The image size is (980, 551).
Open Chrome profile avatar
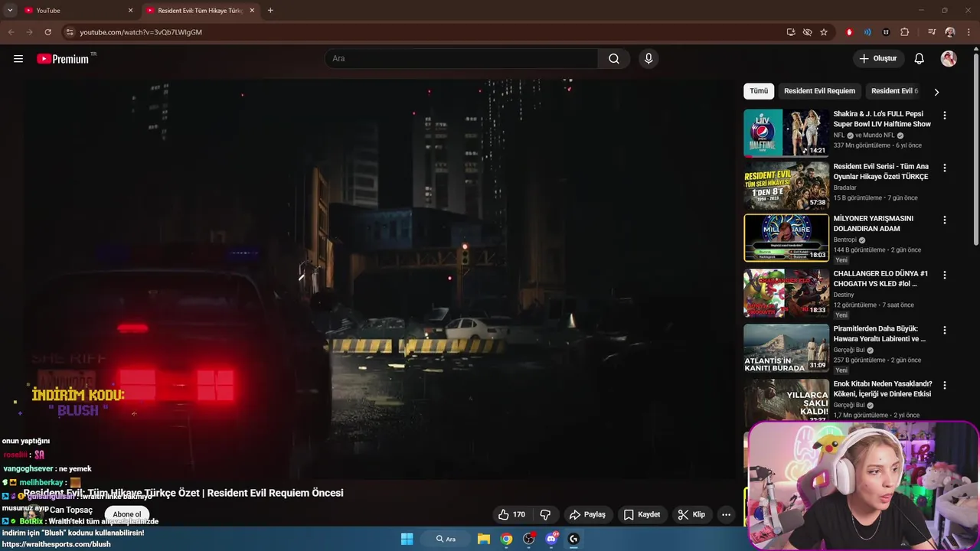[950, 32]
